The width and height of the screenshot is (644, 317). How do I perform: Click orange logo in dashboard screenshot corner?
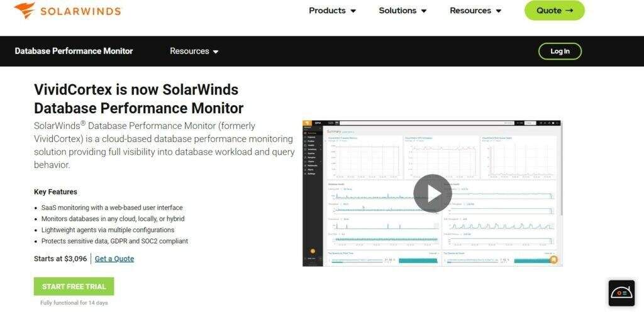coord(307,123)
